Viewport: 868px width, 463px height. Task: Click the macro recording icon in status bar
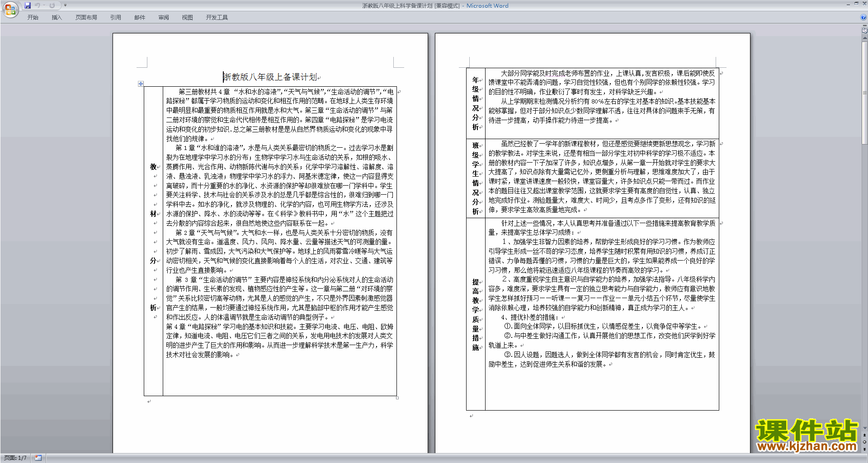coord(38,458)
